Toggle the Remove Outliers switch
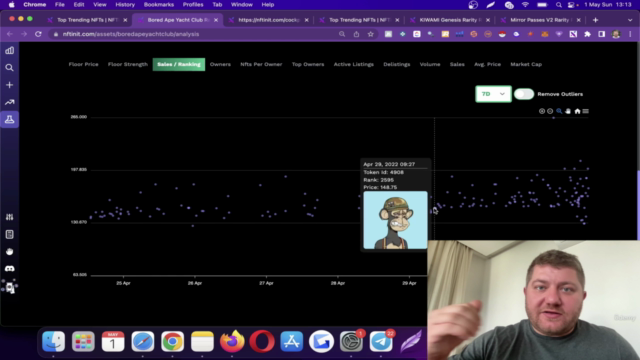Screen dimensions: 640x360 point(524,94)
